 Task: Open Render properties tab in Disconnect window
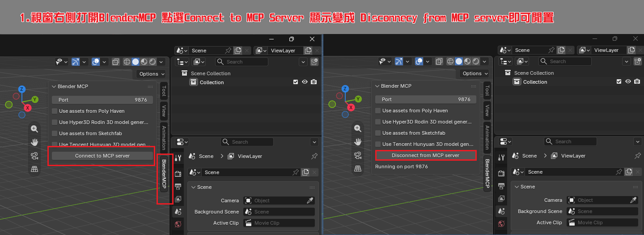tap(501, 173)
